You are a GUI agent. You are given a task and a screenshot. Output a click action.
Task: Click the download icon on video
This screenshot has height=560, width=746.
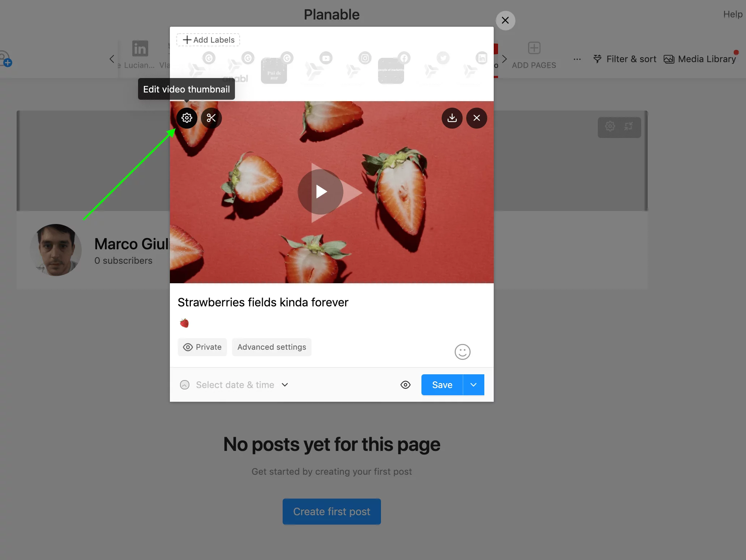coord(452,118)
